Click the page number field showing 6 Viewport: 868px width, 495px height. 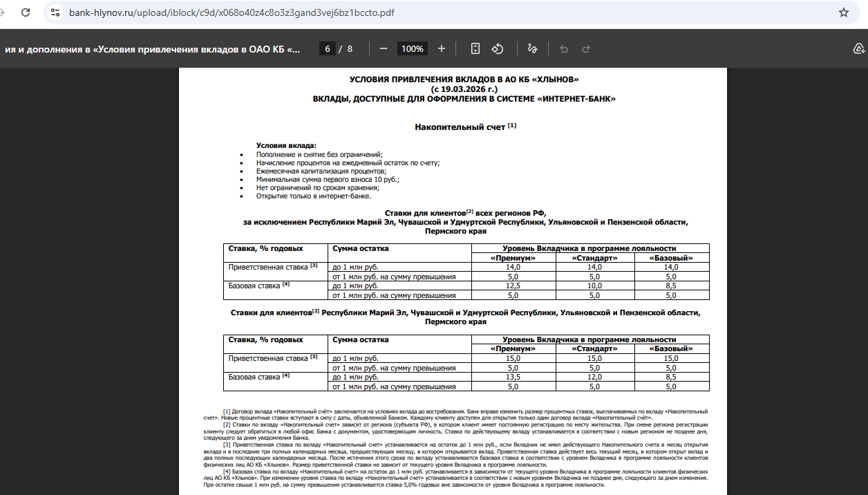(328, 48)
